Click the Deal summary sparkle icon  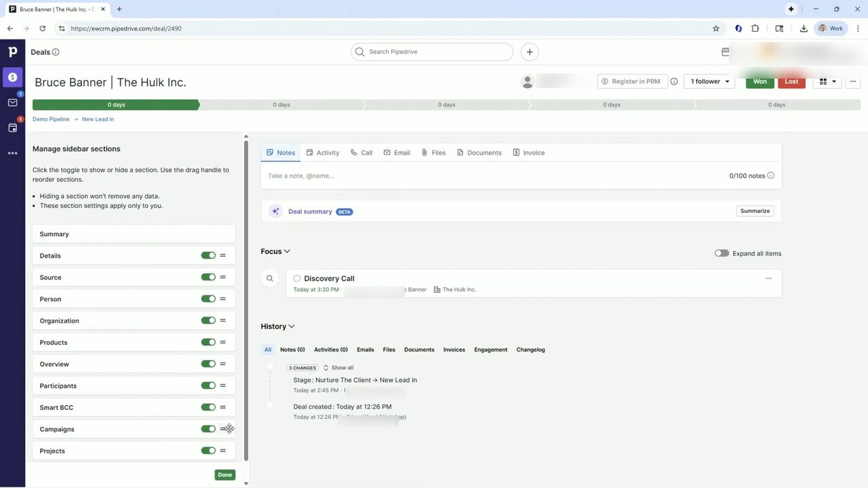click(275, 211)
